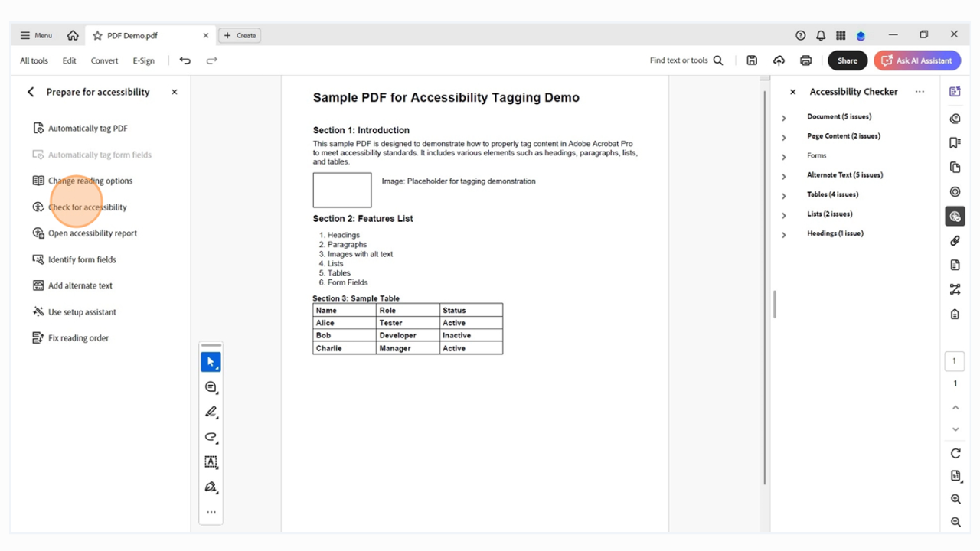Expand Lists (2 issues)
This screenshot has width=980, height=551.
click(x=783, y=215)
